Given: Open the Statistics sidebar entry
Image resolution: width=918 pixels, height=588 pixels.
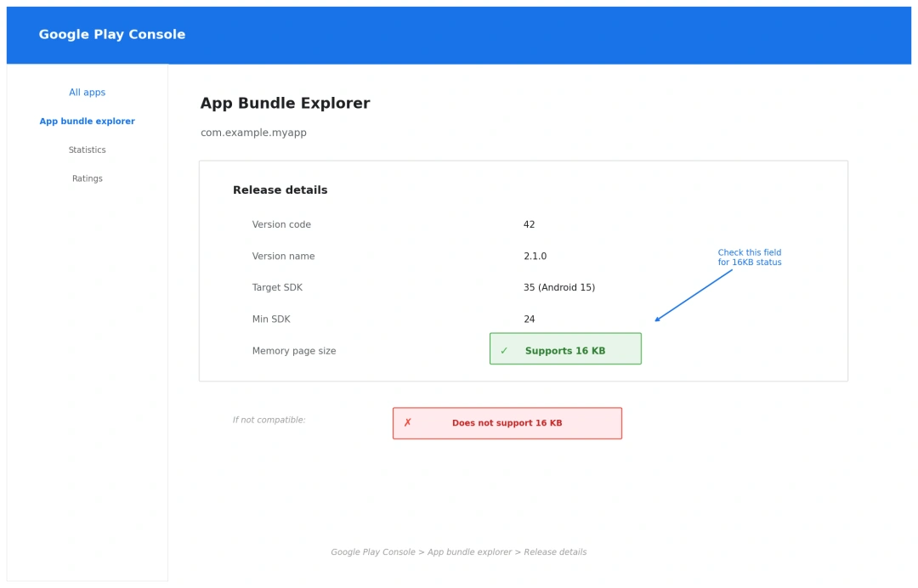Looking at the screenshot, I should 87,150.
